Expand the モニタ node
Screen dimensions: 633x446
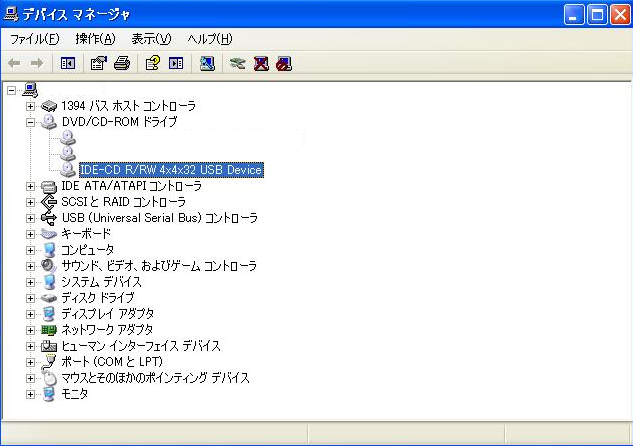pos(30,394)
